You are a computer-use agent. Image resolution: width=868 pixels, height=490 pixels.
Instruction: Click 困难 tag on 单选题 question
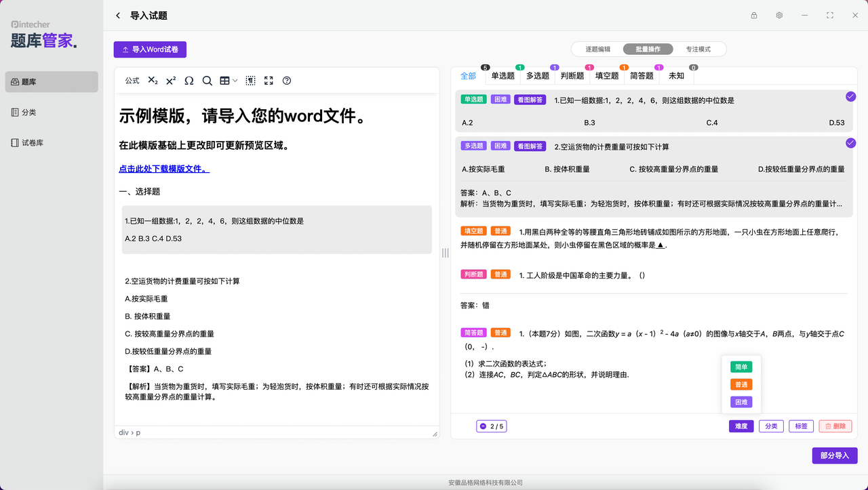point(500,100)
